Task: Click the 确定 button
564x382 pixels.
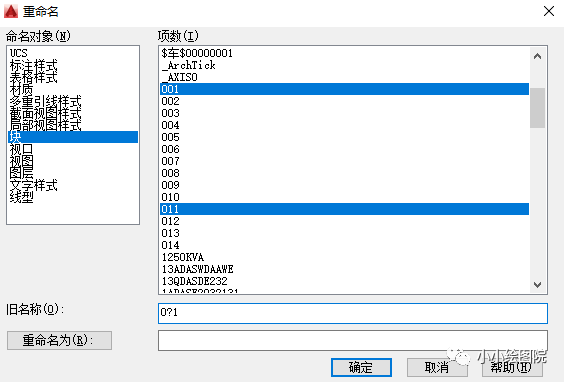Action: pyautogui.click(x=361, y=367)
